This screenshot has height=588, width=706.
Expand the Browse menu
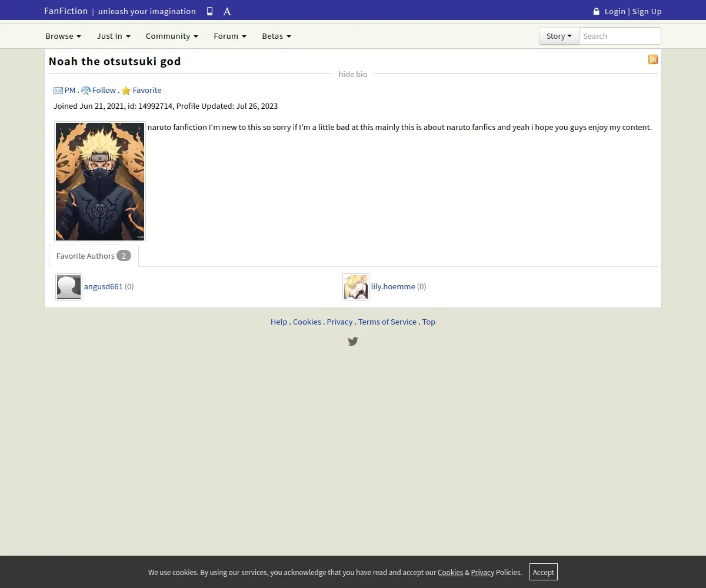tap(63, 36)
